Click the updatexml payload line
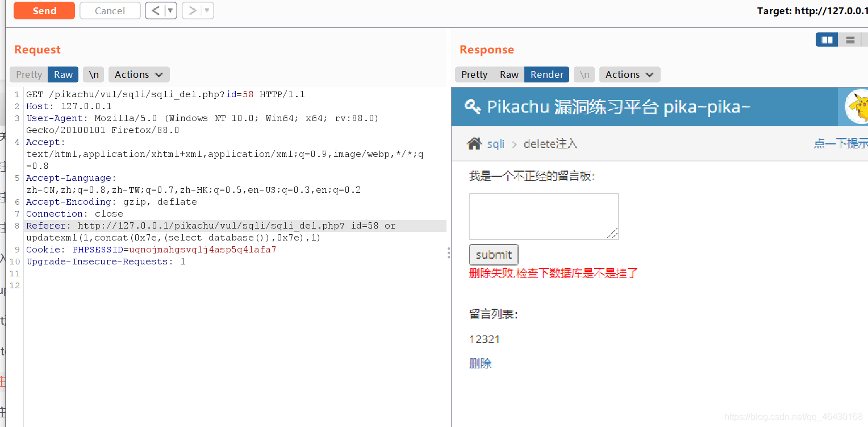This screenshot has height=427, width=868. tap(173, 238)
